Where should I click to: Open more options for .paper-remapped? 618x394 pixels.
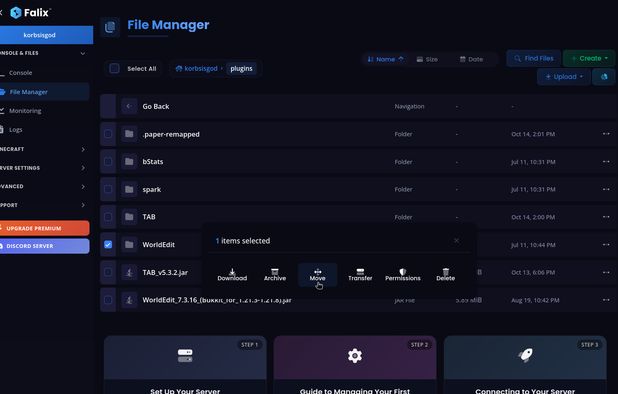(x=606, y=134)
